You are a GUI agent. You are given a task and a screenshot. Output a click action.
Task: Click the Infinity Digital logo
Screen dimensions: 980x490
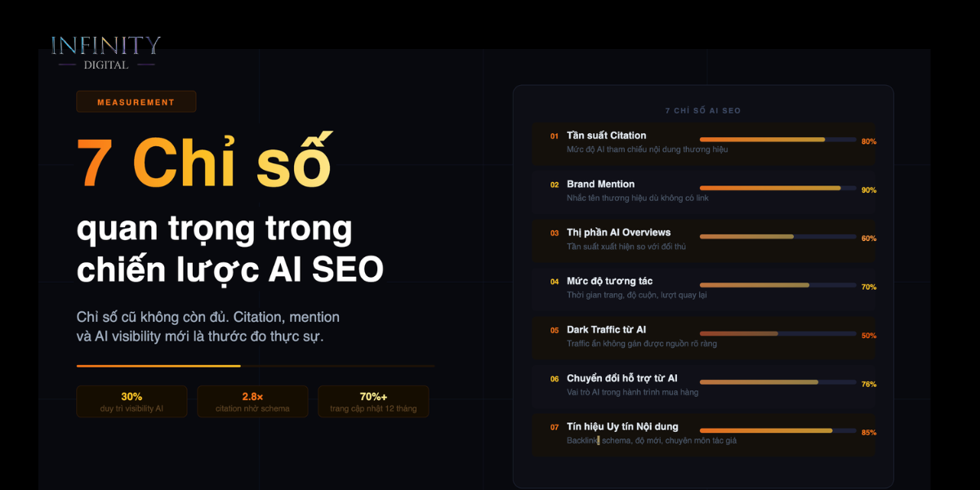coord(106,52)
